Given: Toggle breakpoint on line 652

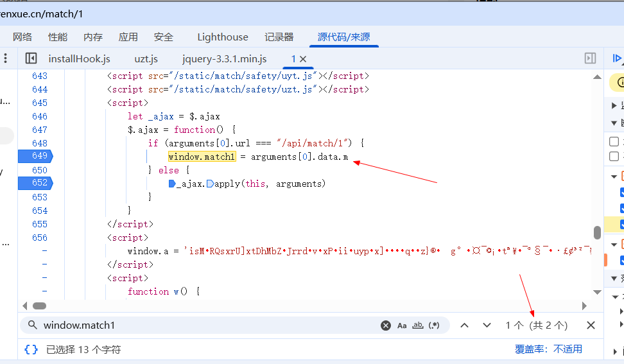Looking at the screenshot, I should [35, 183].
